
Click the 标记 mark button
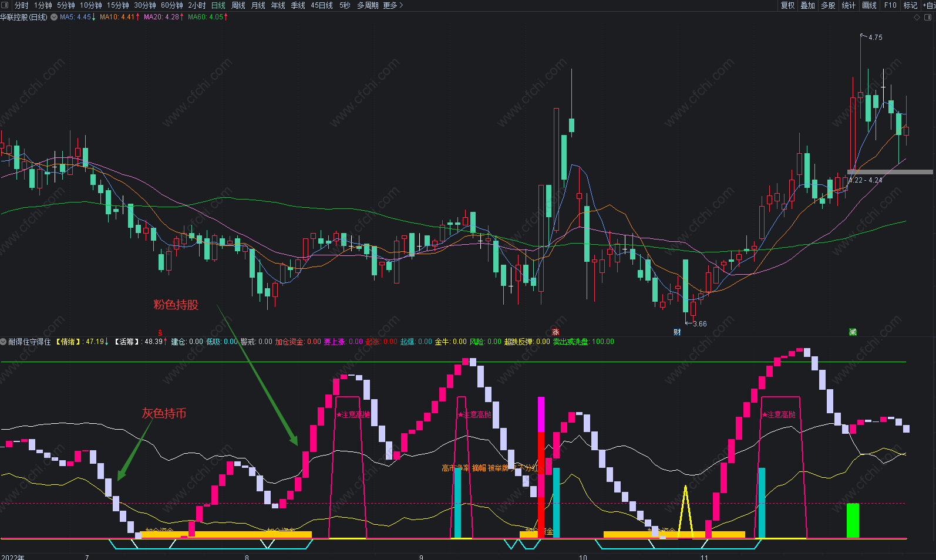click(910, 5)
